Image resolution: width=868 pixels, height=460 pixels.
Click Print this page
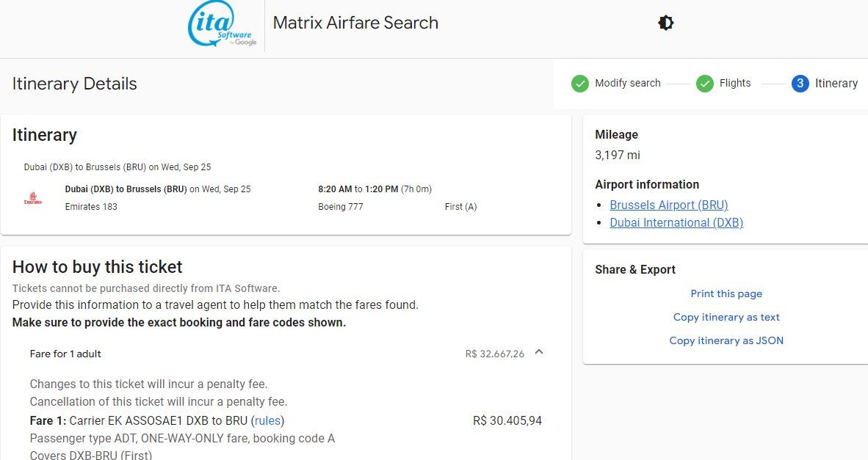(726, 293)
